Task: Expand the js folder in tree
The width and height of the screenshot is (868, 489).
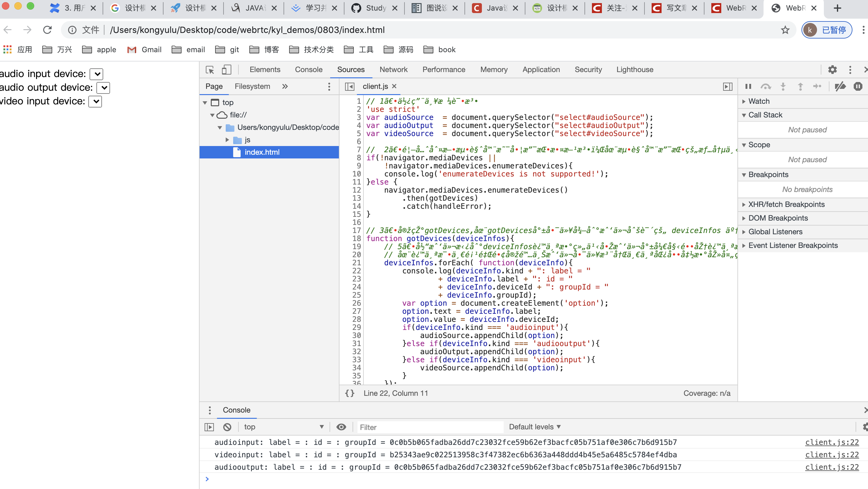Action: [228, 140]
